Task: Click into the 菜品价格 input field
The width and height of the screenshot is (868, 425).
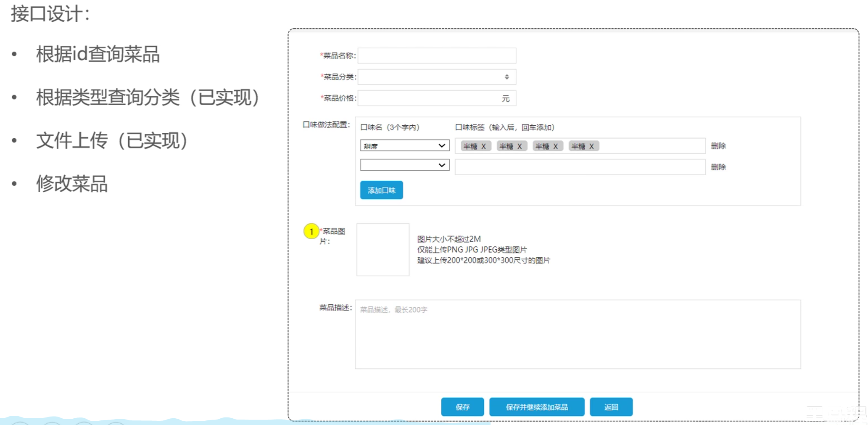Action: (429, 98)
